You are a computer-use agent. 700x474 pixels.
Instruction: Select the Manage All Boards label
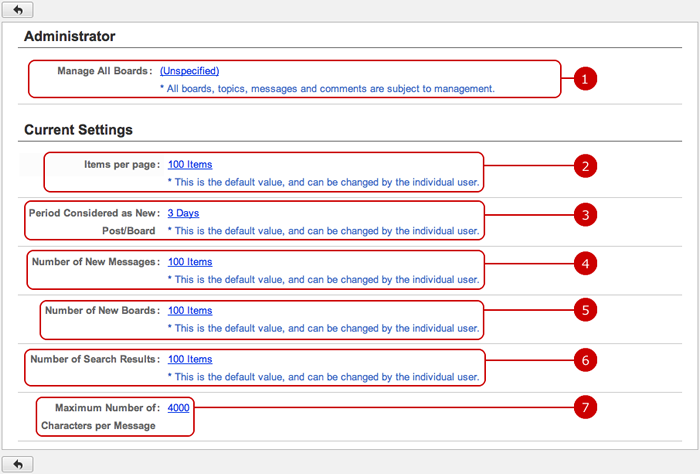pos(104,71)
